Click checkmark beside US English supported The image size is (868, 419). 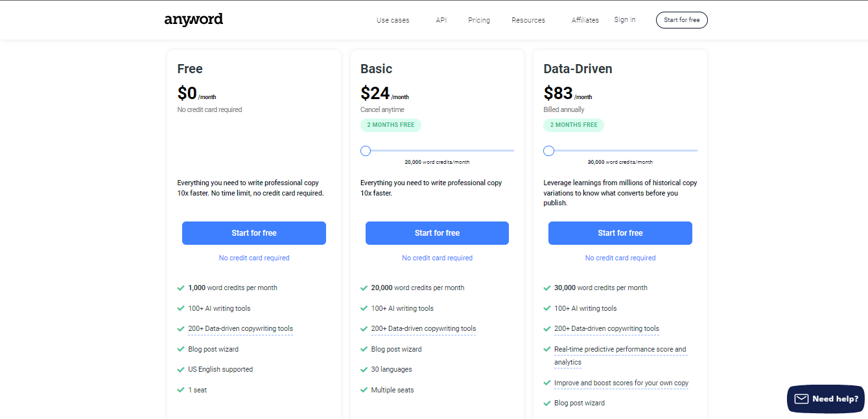coord(181,370)
